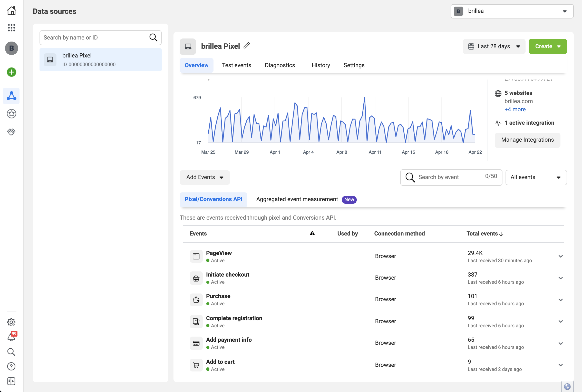Viewport: 582px width, 392px height.
Task: Open the Aggregated event measurement tab
Action: click(297, 199)
